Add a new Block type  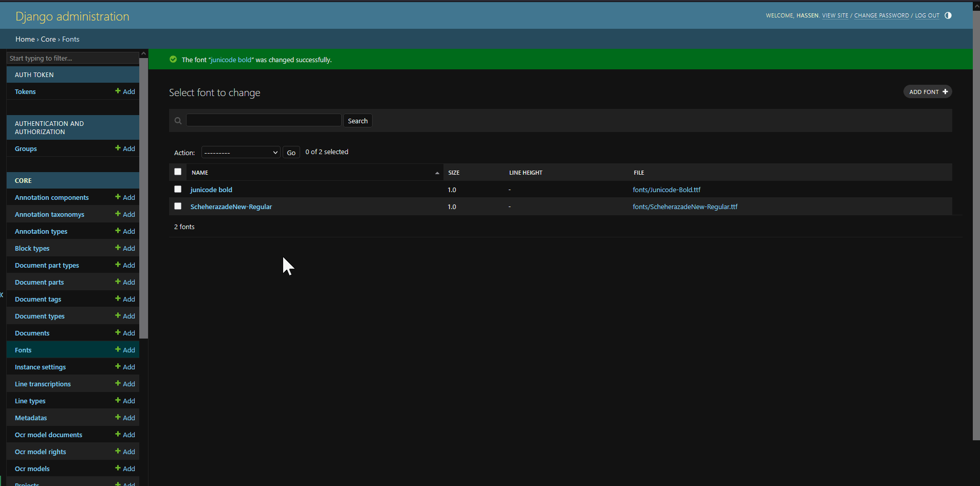pyautogui.click(x=125, y=248)
